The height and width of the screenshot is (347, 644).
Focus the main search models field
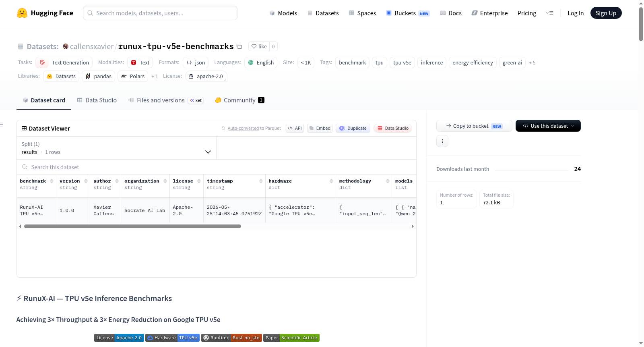[x=160, y=13]
